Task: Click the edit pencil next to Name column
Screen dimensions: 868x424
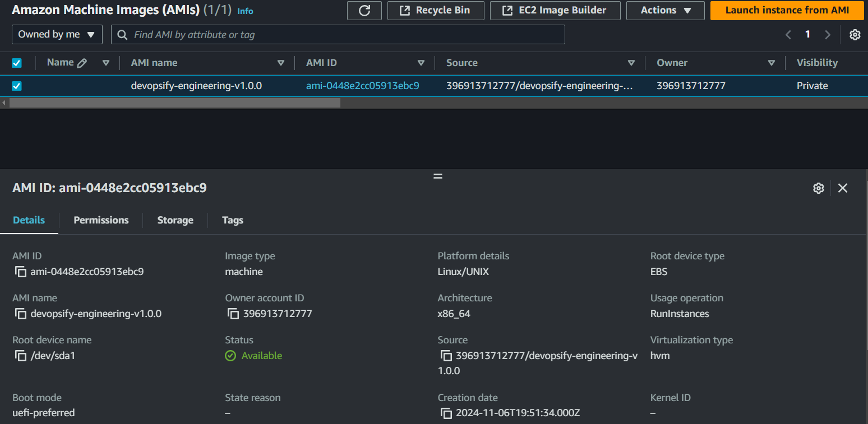Action: coord(82,63)
